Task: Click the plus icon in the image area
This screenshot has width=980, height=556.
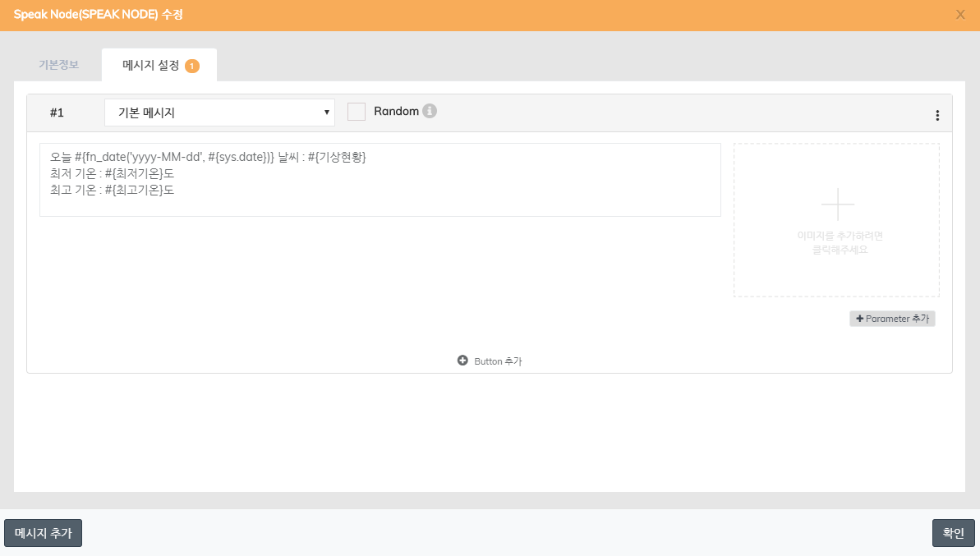Action: [x=838, y=204]
